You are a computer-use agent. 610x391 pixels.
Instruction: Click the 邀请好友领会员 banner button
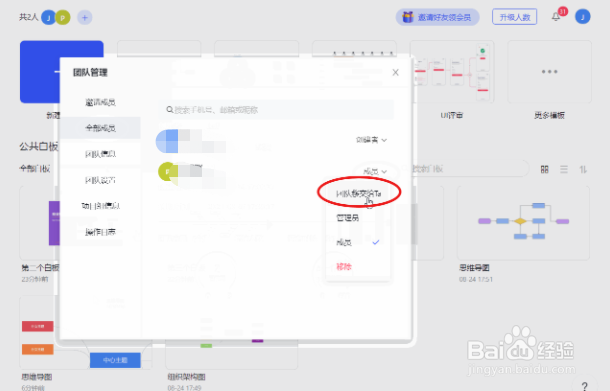pos(438,18)
